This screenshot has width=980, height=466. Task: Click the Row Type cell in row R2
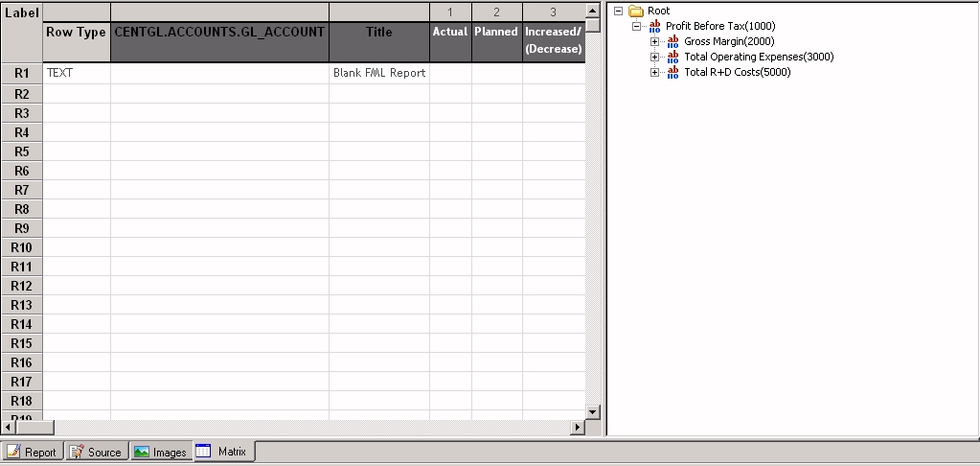tap(77, 94)
